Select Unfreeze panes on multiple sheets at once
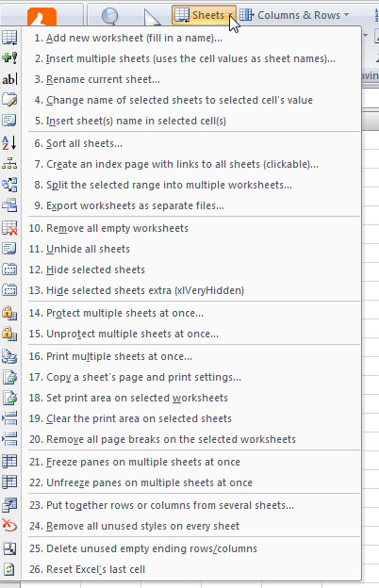This screenshot has height=588, width=379. click(191, 482)
